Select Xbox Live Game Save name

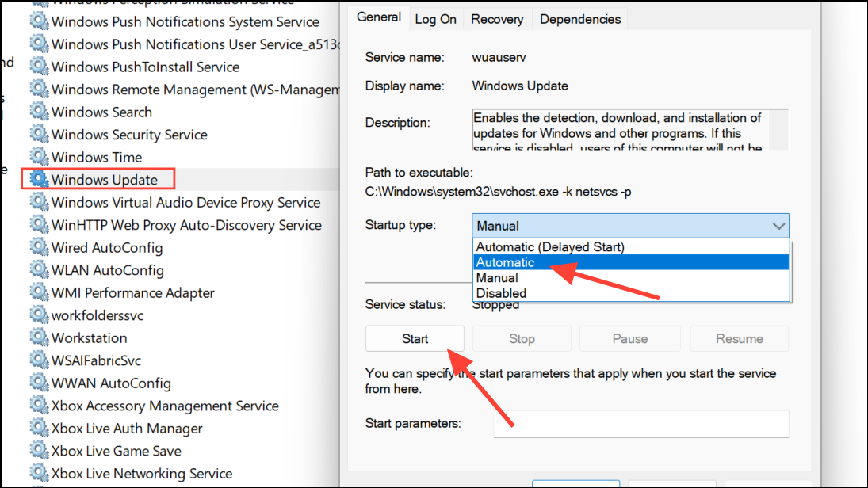point(117,452)
